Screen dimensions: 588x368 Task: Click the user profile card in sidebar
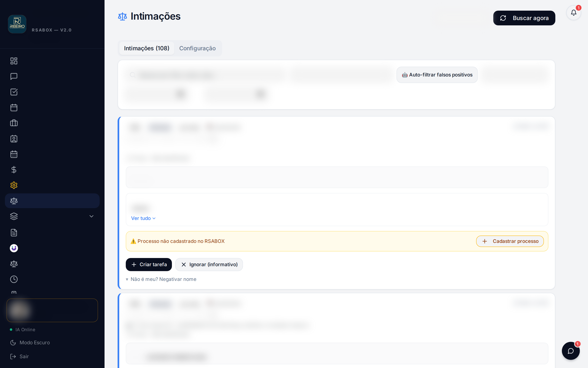coord(52,310)
